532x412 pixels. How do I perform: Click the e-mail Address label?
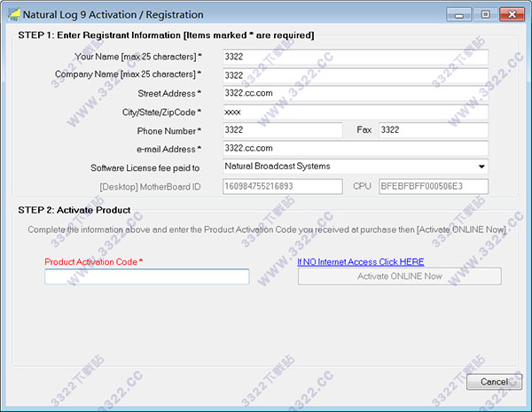[168, 149]
